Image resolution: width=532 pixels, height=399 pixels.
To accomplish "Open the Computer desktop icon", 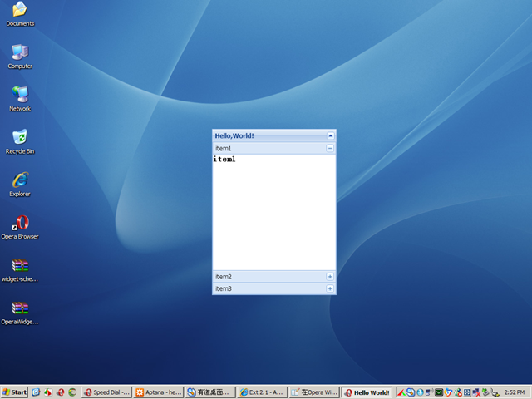I will [x=20, y=53].
